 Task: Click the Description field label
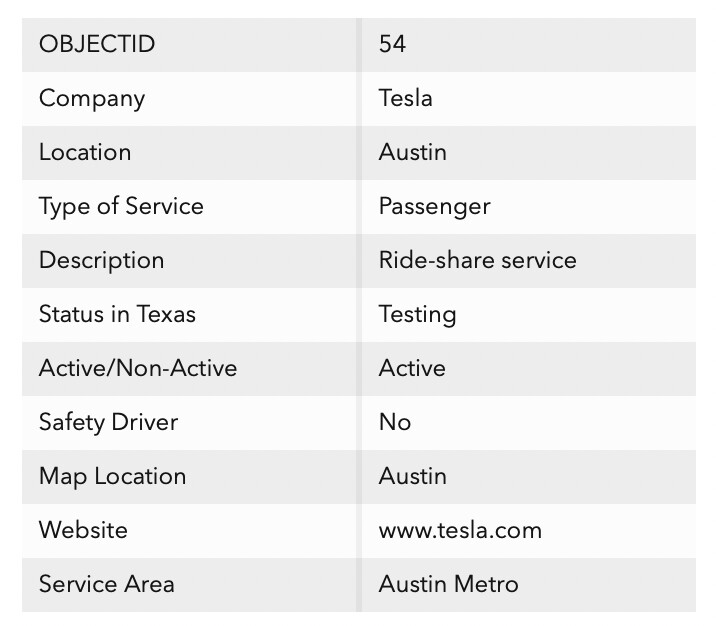tap(101, 260)
